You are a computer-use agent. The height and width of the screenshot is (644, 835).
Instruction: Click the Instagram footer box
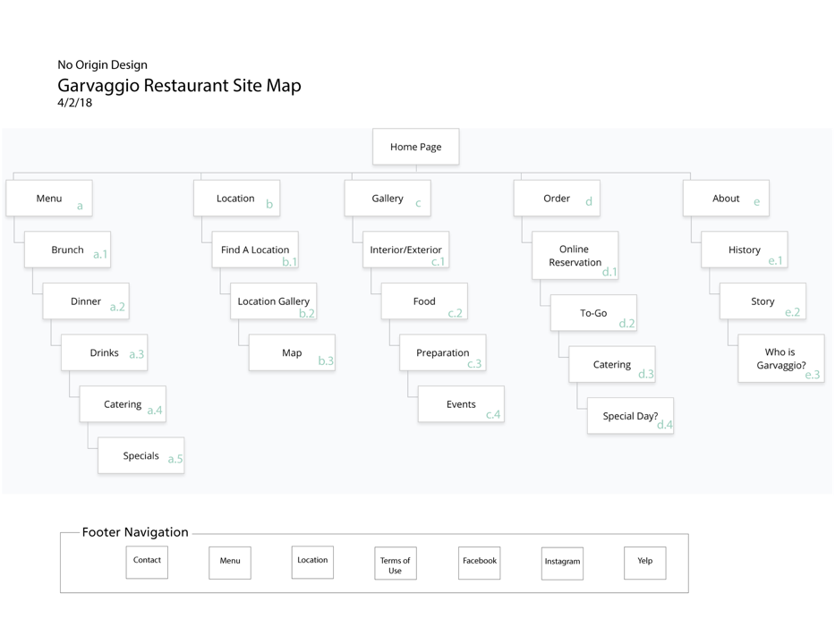(x=562, y=563)
